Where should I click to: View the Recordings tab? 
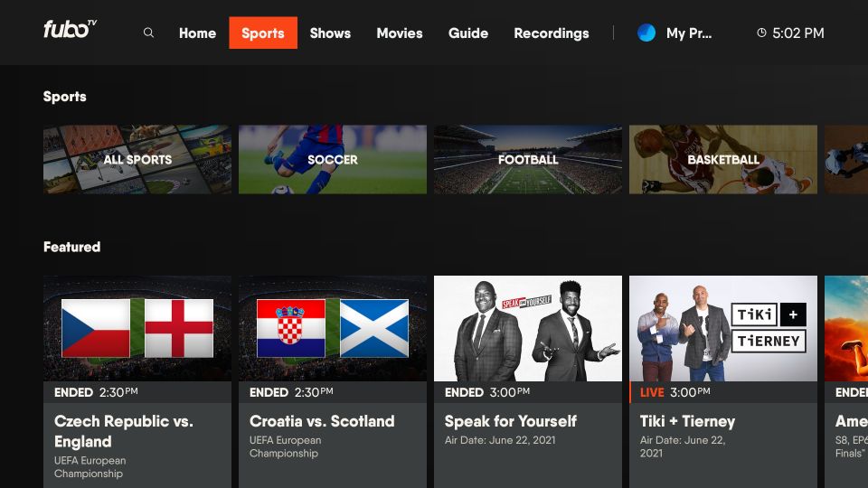pyautogui.click(x=552, y=33)
